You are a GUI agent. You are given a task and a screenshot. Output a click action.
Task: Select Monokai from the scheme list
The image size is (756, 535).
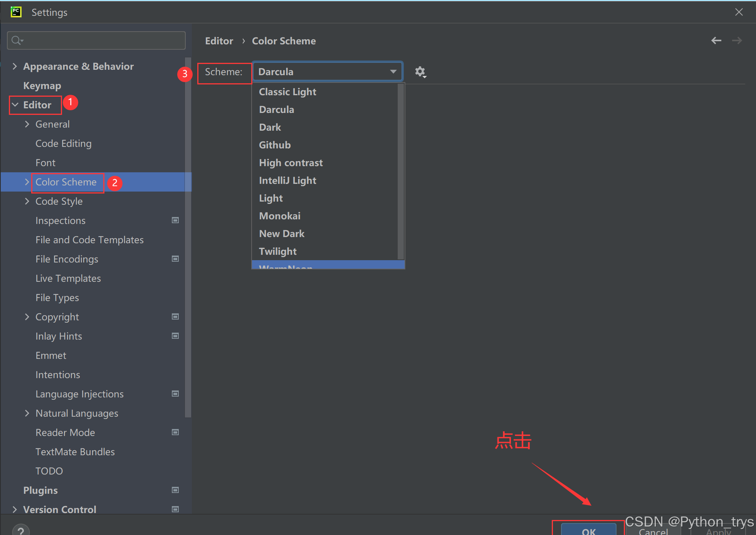280,216
